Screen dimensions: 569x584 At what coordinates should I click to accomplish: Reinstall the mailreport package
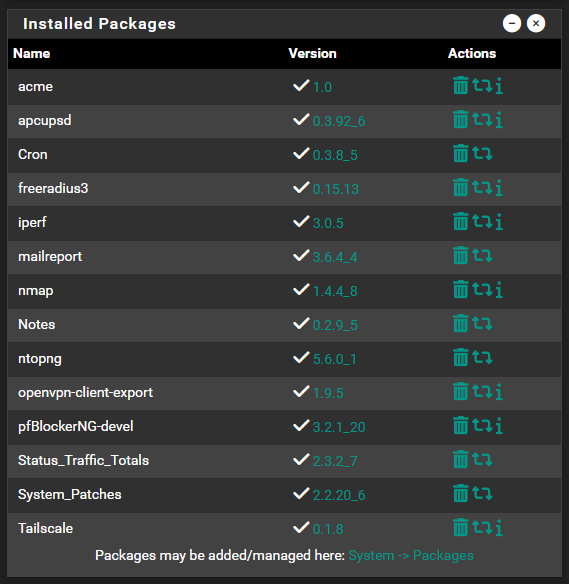click(x=483, y=256)
